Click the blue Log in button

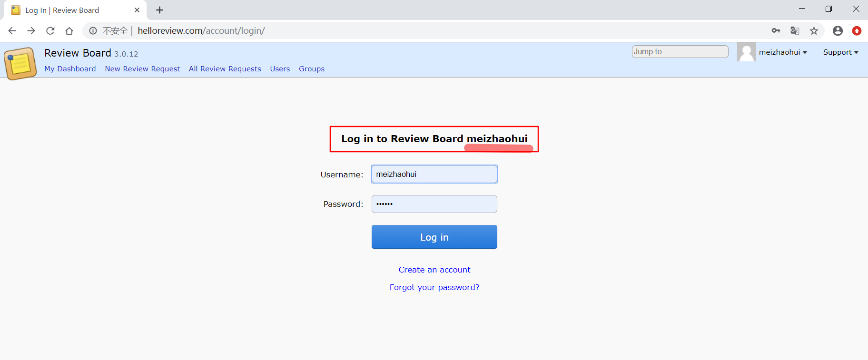point(434,237)
